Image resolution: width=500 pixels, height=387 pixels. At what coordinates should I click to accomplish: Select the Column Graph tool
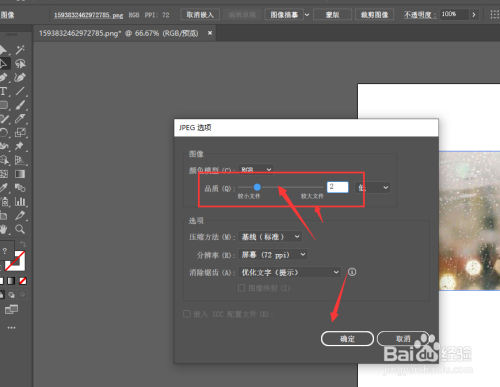[21, 202]
